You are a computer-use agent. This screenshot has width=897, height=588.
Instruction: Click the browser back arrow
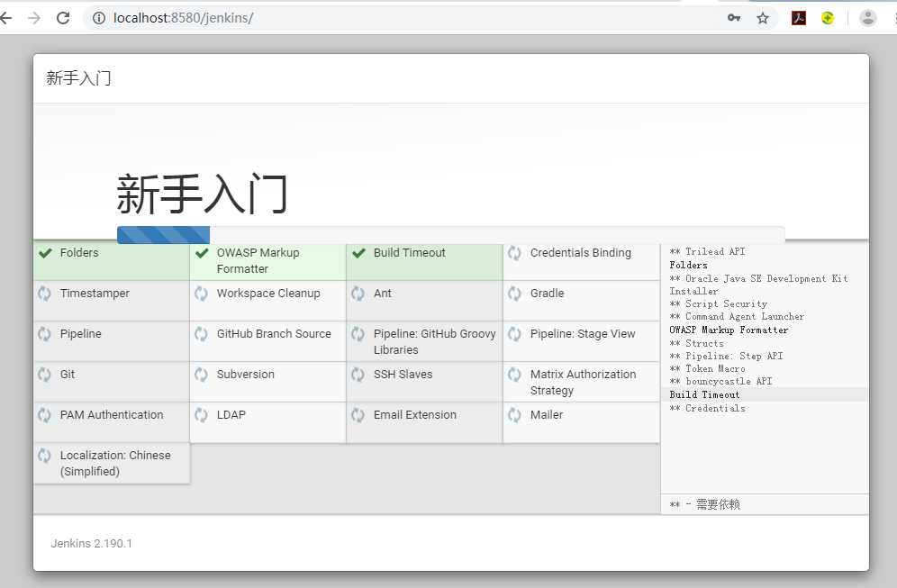tap(5, 18)
